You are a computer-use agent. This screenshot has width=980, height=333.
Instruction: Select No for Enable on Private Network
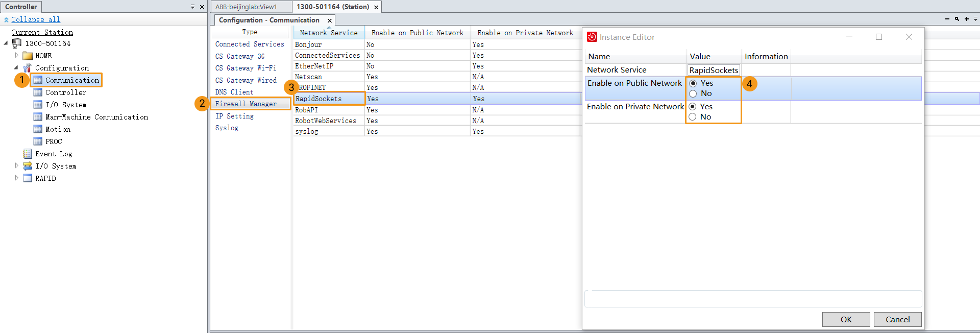(x=693, y=117)
